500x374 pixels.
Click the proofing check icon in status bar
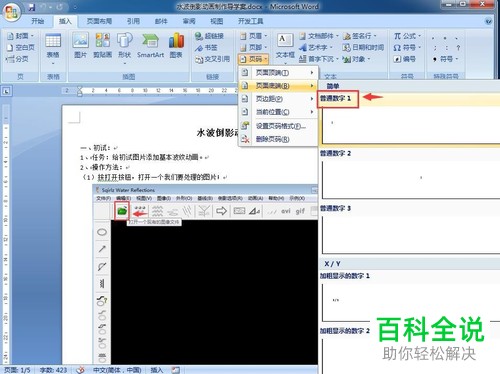pos(80,370)
